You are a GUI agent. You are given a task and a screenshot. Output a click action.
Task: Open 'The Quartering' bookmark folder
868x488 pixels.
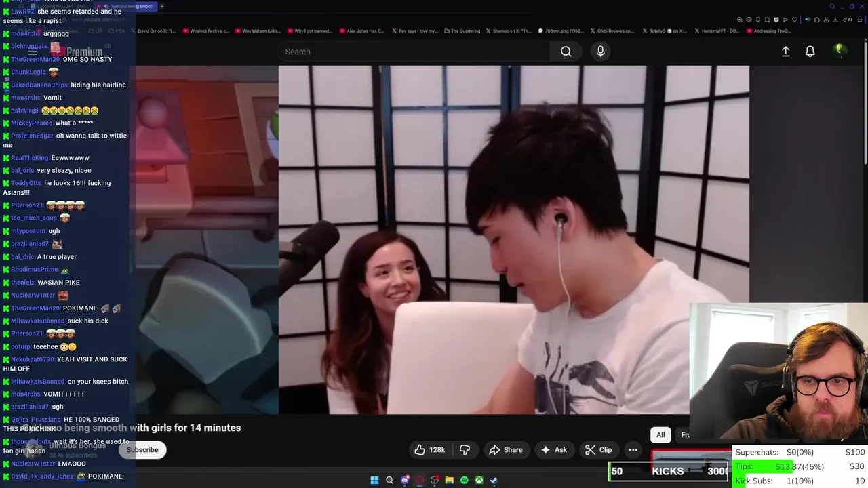pyautogui.click(x=462, y=30)
